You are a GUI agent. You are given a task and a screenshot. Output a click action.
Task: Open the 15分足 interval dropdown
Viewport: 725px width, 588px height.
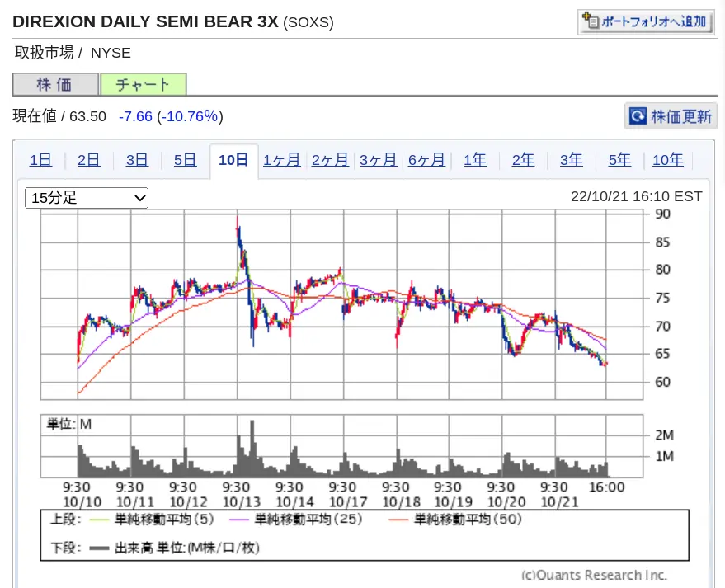coord(87,198)
